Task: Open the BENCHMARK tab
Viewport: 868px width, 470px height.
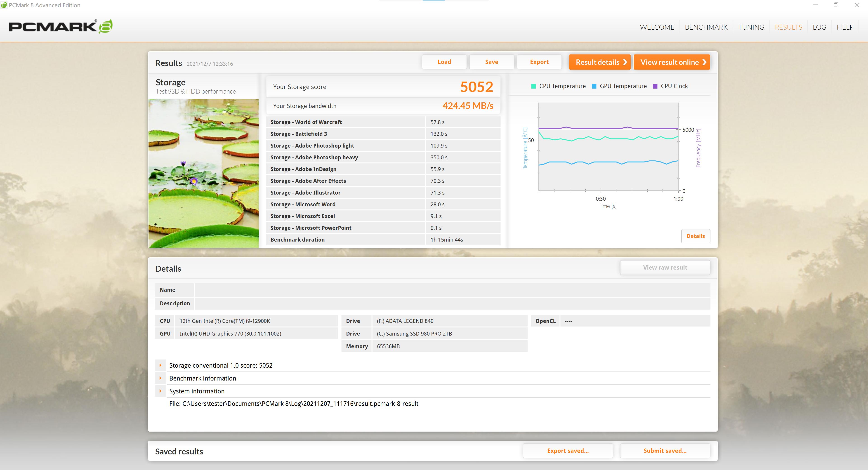Action: (706, 27)
